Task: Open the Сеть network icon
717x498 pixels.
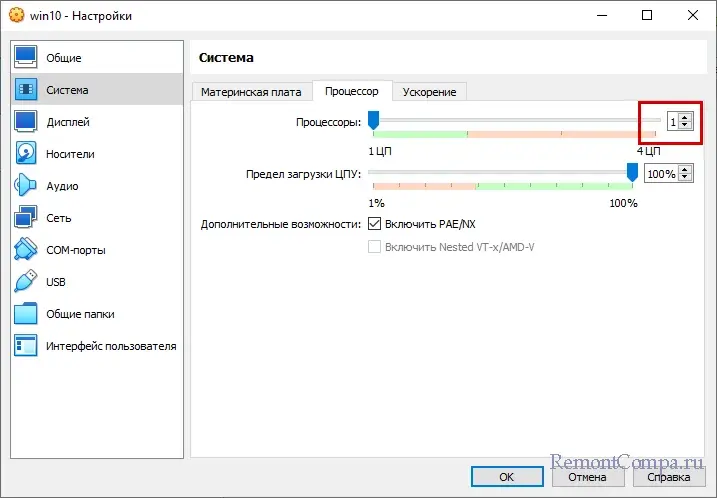Action: [x=26, y=218]
